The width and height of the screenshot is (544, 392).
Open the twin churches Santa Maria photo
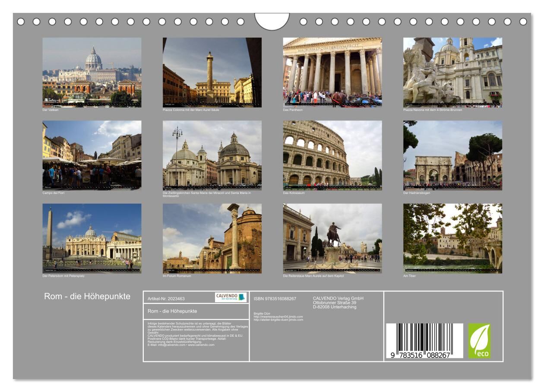(x=212, y=155)
